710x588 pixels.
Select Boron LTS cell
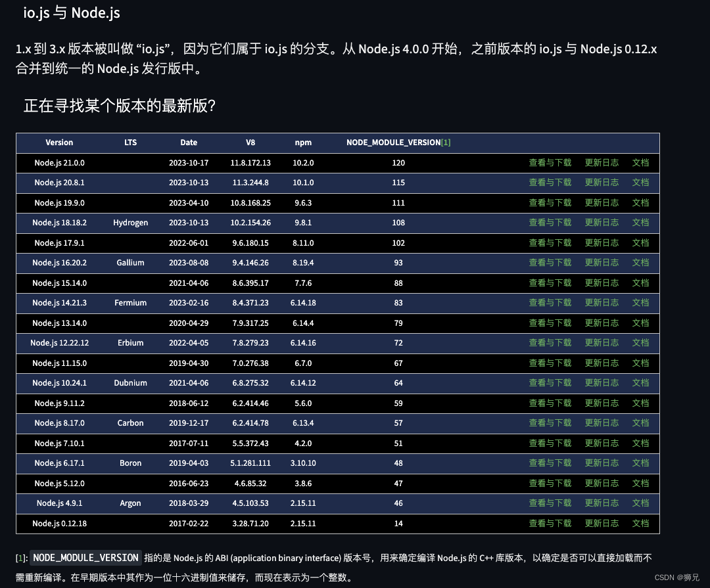click(130, 463)
